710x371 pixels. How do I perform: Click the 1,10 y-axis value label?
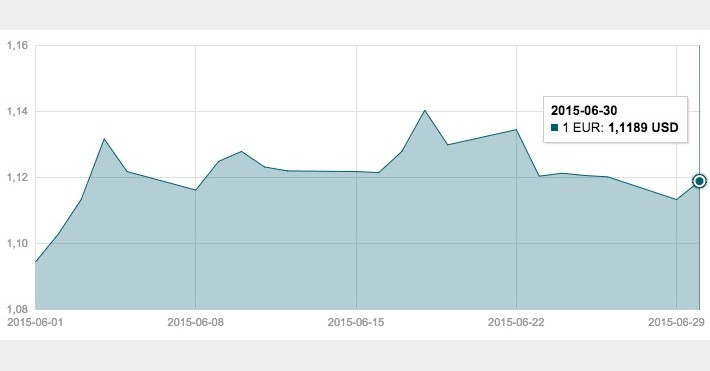coord(17,243)
